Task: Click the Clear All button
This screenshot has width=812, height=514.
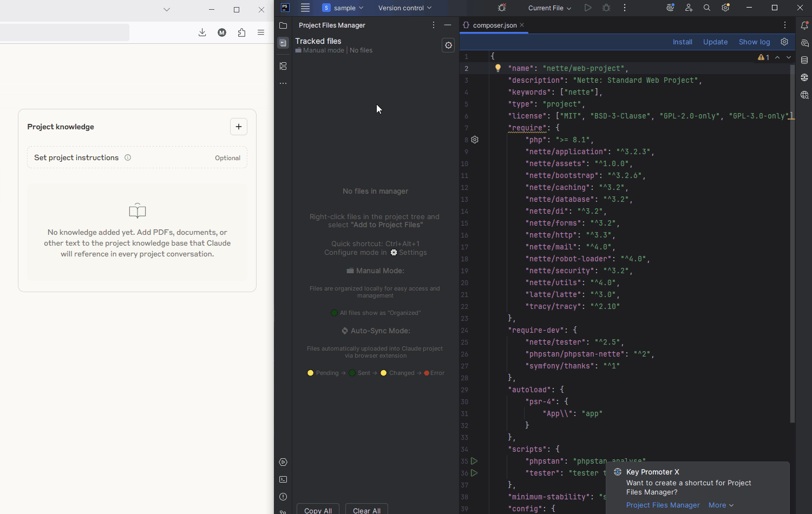Action: (x=366, y=509)
